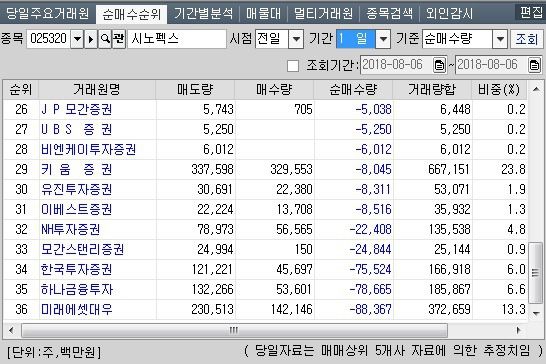The height and width of the screenshot is (364, 546).
Task: Click the table scroll down arrow
Action: [536, 313]
